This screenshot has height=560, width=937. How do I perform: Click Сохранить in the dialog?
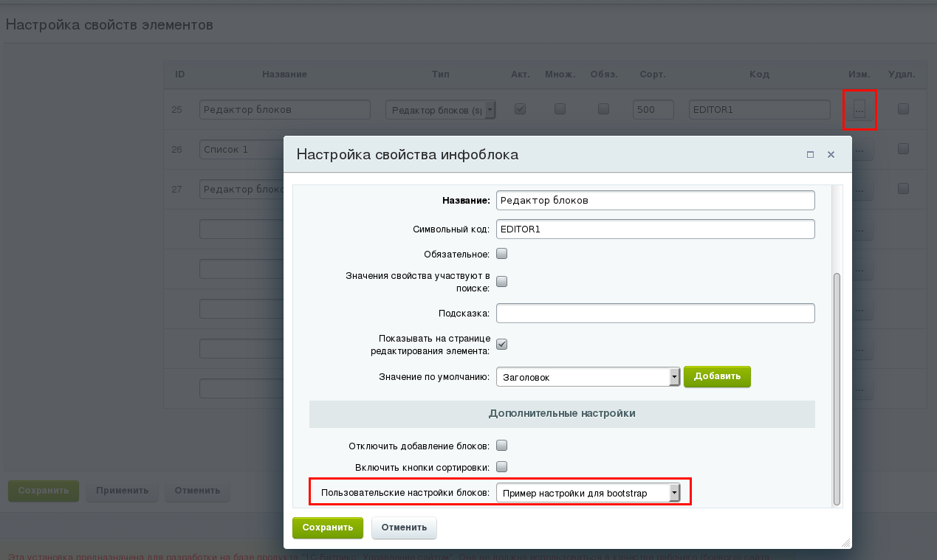pos(328,528)
